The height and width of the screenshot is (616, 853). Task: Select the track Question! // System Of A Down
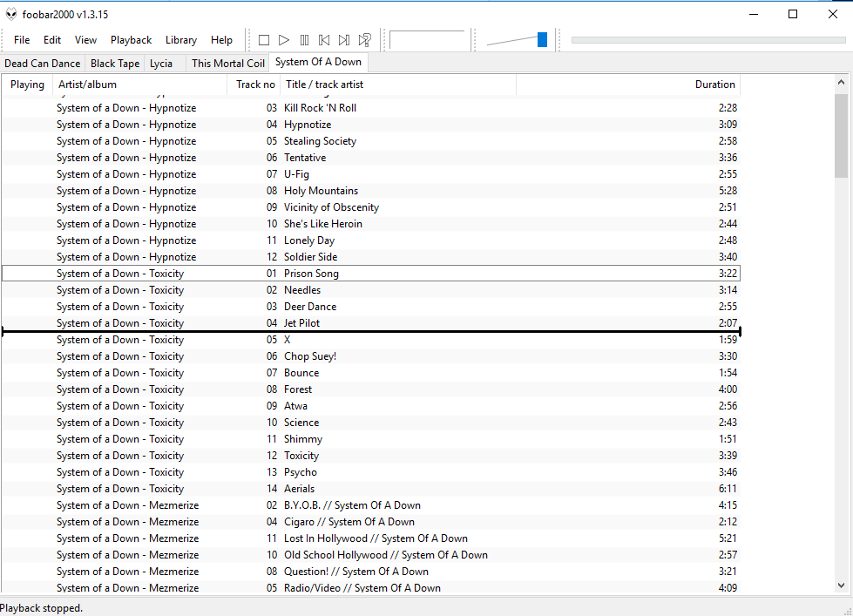[x=371, y=572]
